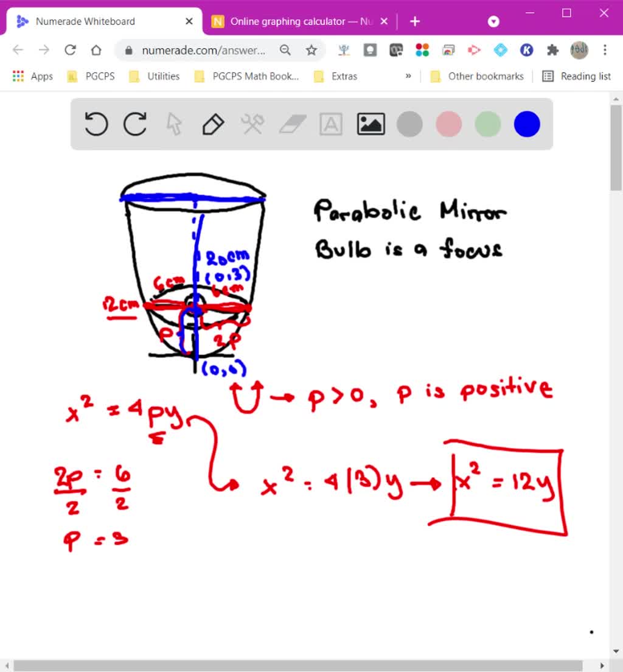Click the scroll left arrow

click(x=7, y=665)
